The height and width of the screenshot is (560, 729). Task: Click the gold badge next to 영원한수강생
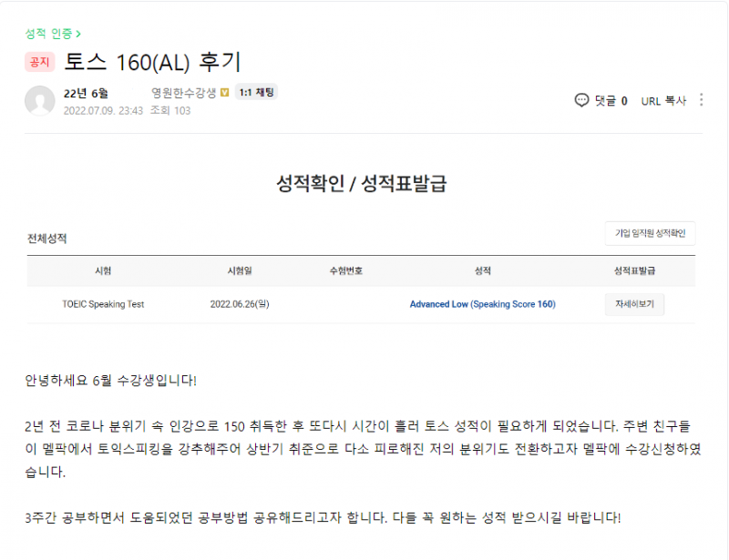(224, 93)
